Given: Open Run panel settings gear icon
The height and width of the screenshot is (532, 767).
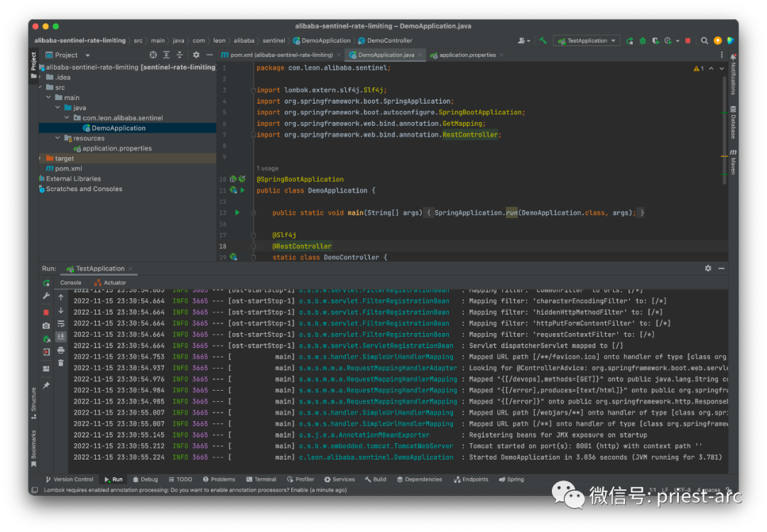Looking at the screenshot, I should point(707,268).
